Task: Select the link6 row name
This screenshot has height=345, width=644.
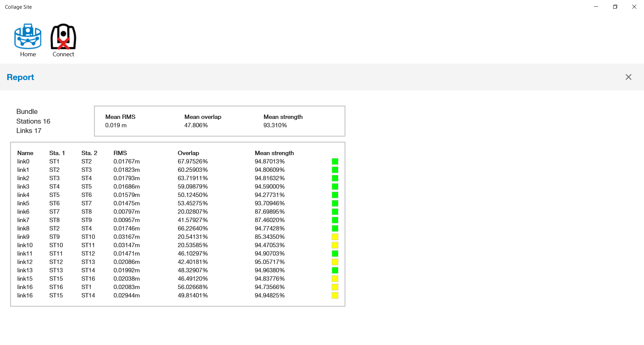Action: click(23, 212)
